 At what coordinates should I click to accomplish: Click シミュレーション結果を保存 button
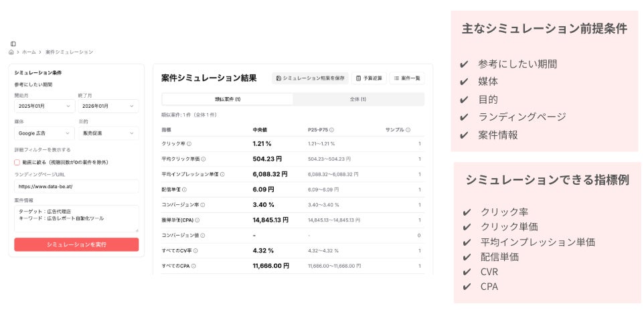pyautogui.click(x=310, y=78)
